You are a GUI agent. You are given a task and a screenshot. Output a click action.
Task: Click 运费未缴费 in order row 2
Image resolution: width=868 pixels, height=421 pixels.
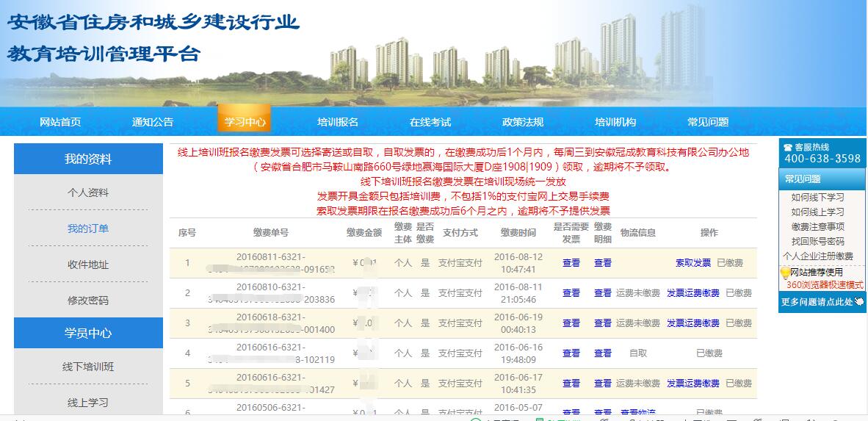[638, 293]
